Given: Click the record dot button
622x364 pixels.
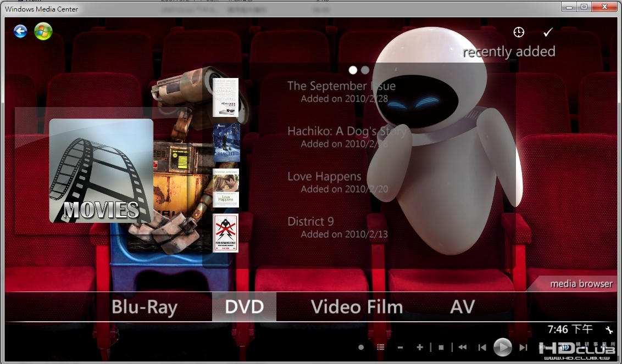Looking at the screenshot, I should (x=361, y=348).
